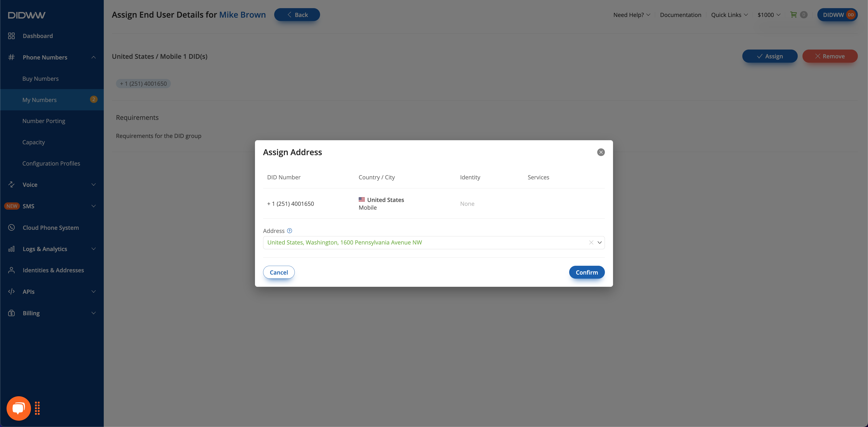Screen dimensions: 868x427
Task: Expand the Voice menu chevron
Action: (94, 184)
